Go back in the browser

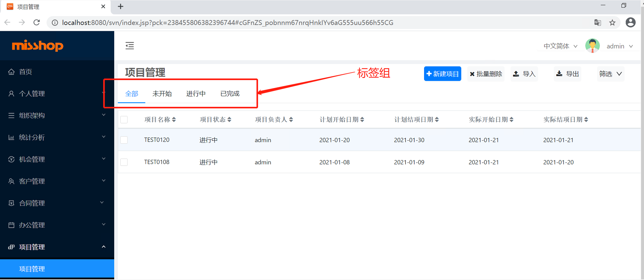(8, 22)
